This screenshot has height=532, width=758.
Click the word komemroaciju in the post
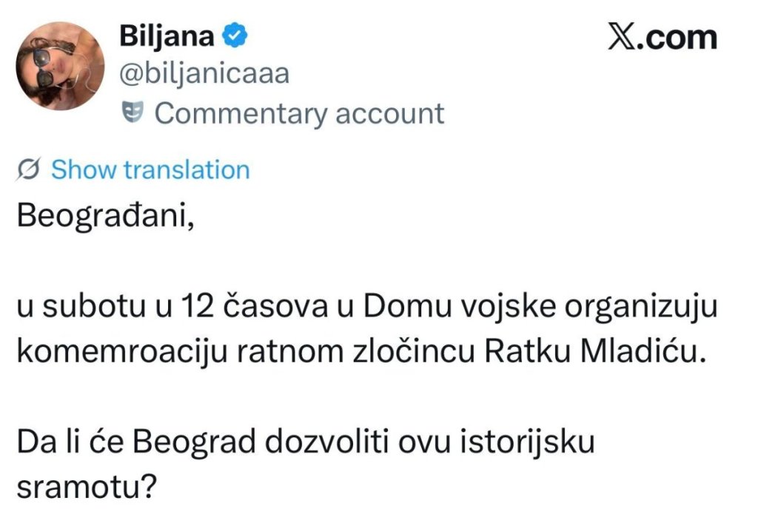tap(122, 351)
